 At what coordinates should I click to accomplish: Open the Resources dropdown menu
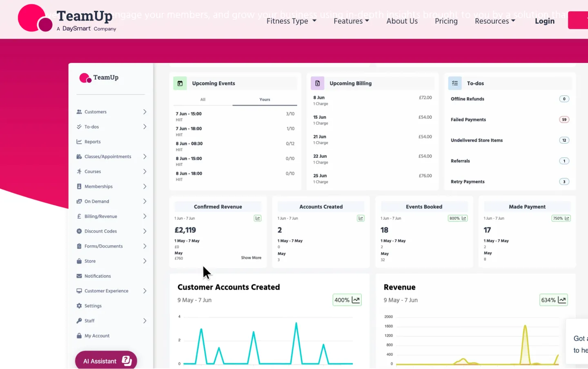point(495,21)
